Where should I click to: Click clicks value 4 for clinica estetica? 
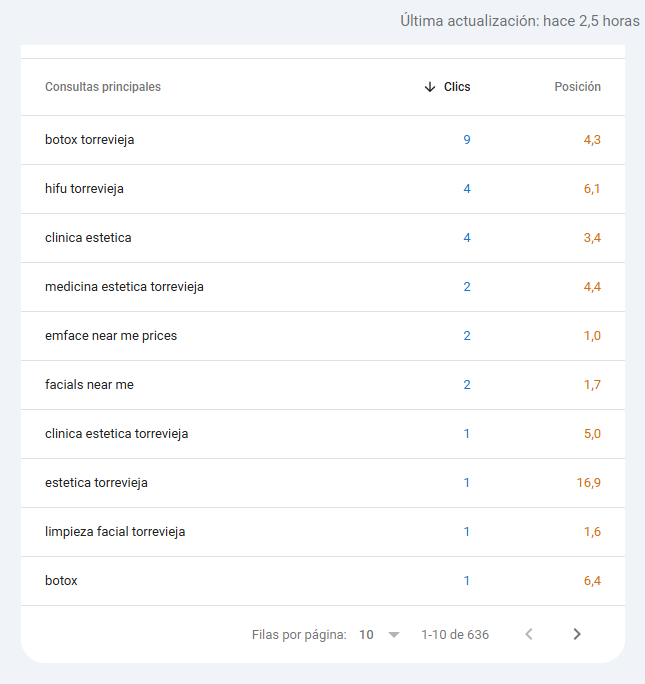(467, 238)
